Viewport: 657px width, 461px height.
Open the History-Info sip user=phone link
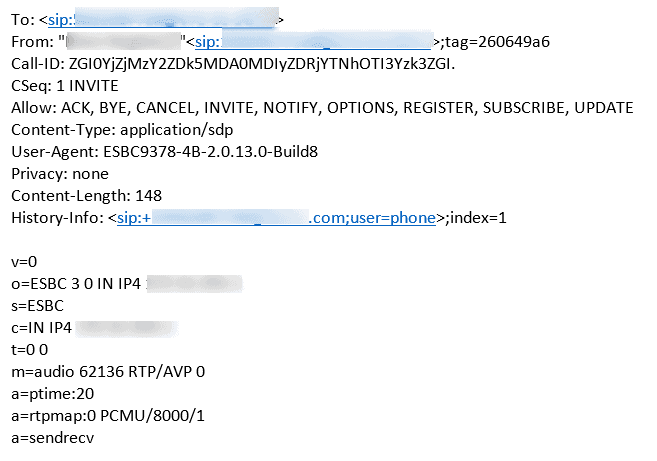(277, 218)
